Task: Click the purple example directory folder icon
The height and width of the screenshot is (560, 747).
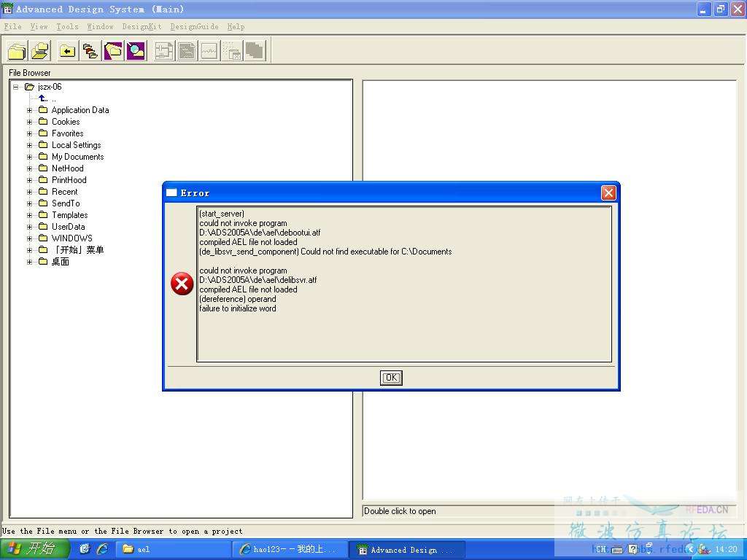Action: pos(113,50)
